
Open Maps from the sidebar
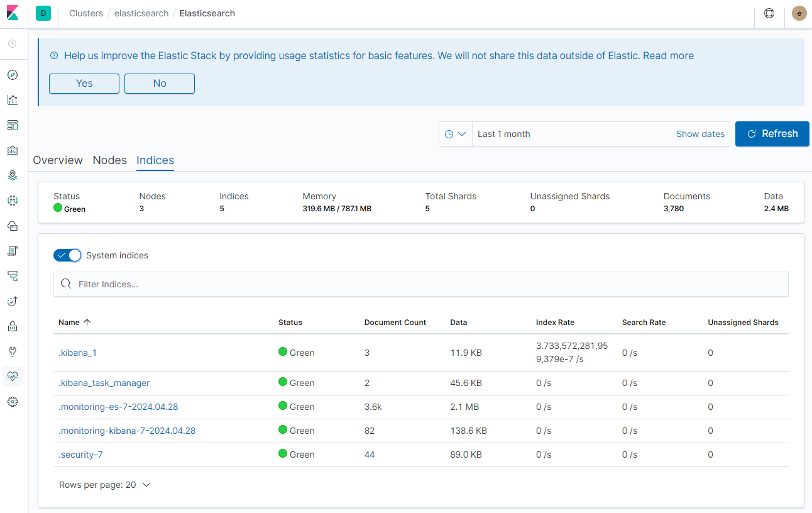(13, 175)
